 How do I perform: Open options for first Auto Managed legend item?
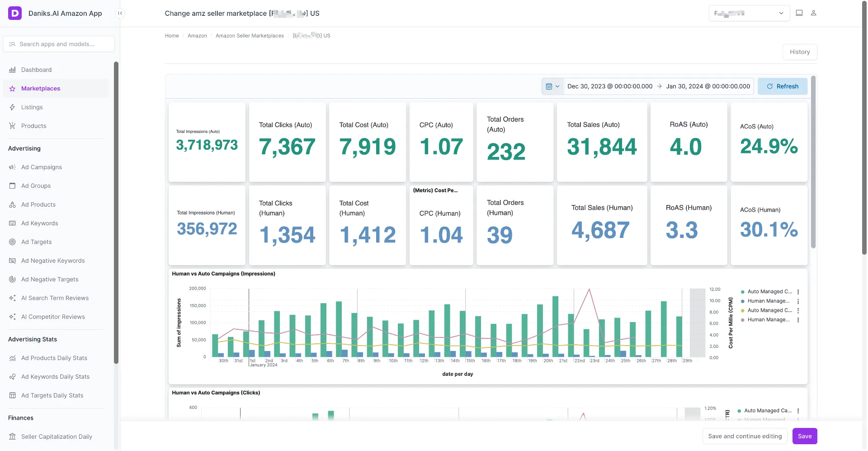click(x=798, y=292)
